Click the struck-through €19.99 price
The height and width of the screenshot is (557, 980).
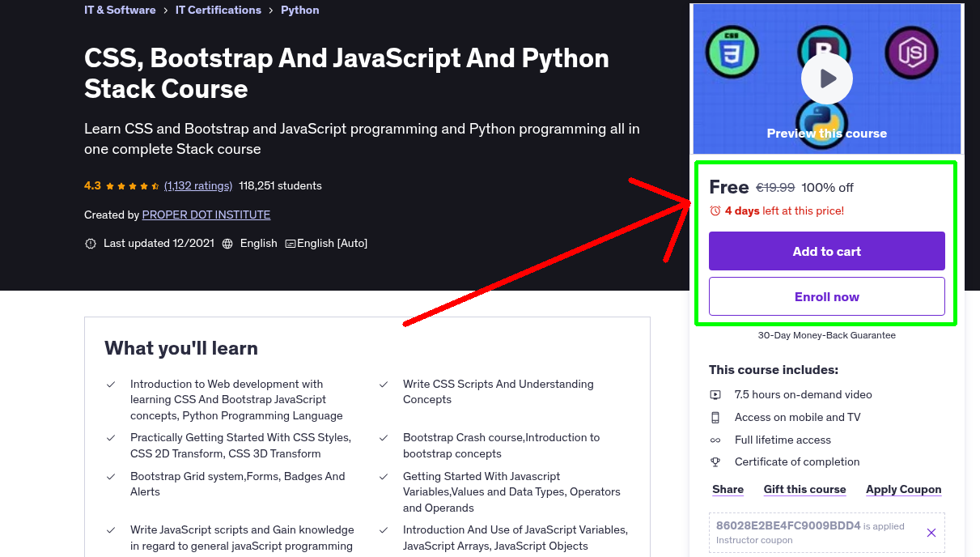[775, 188]
